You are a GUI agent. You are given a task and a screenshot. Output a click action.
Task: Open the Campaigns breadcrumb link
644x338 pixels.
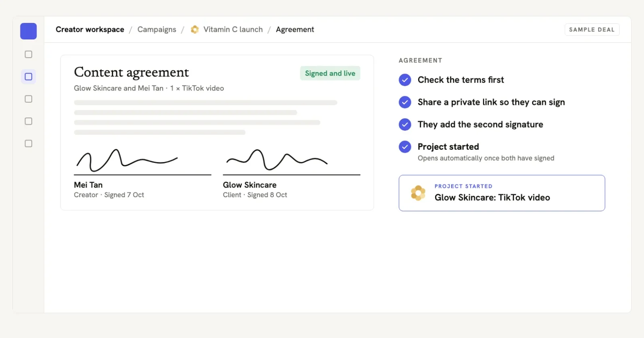coord(157,29)
